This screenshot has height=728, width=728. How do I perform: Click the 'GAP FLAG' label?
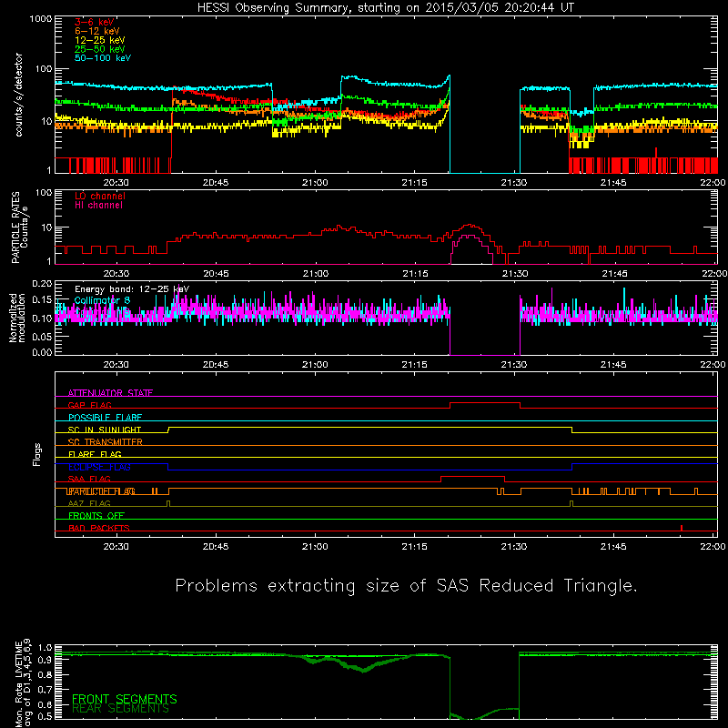click(x=89, y=405)
